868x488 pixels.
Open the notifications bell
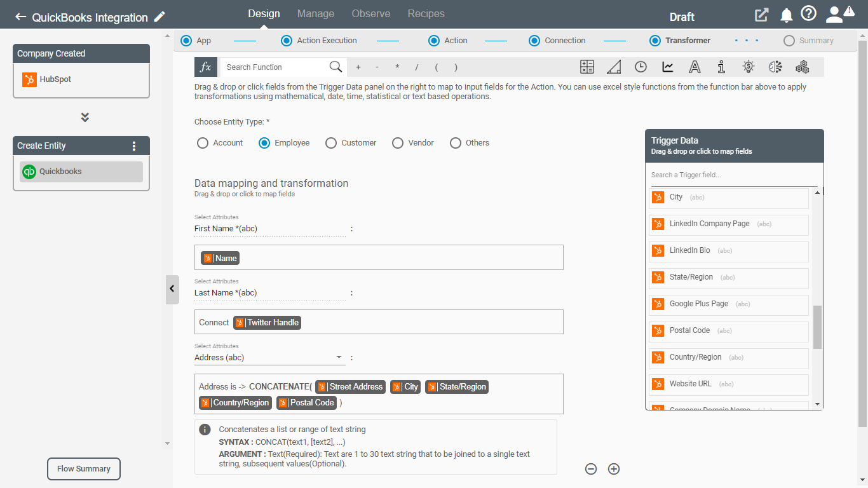[787, 15]
